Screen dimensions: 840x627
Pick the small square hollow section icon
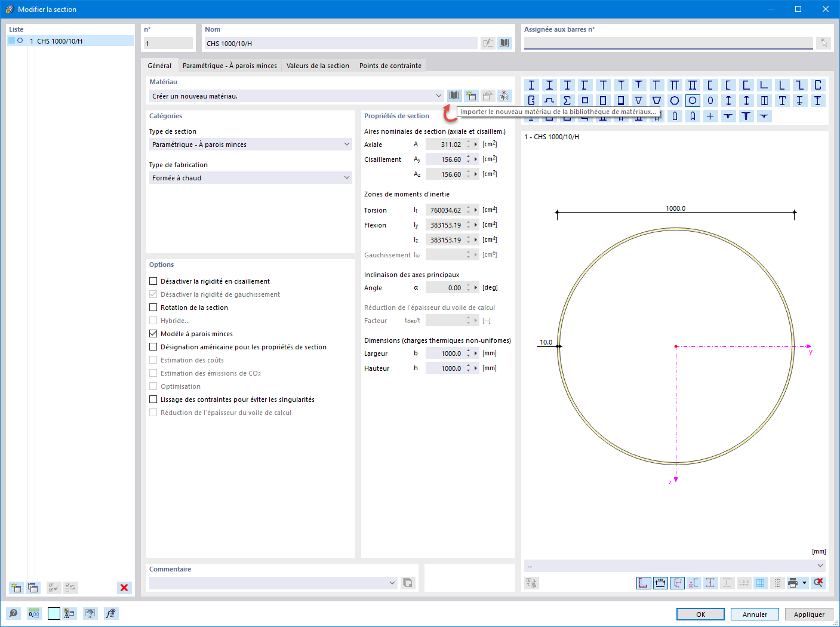tap(585, 100)
